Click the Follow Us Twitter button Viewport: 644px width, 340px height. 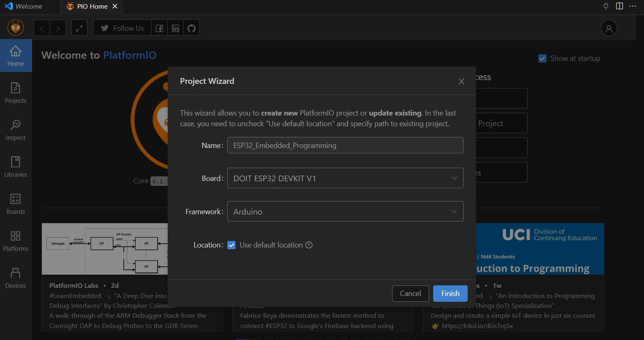tap(122, 28)
